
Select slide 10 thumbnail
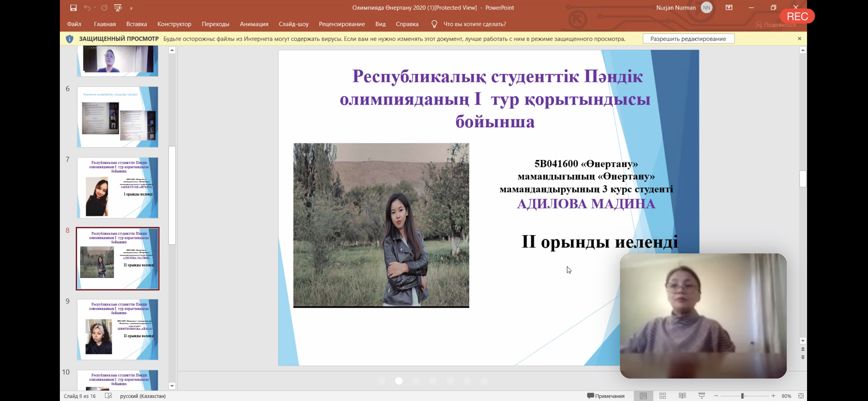point(118,380)
